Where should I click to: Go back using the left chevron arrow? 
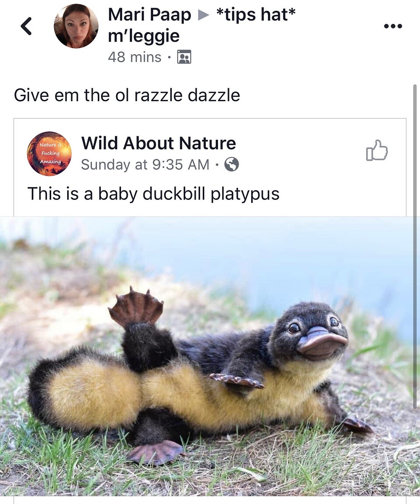click(26, 26)
